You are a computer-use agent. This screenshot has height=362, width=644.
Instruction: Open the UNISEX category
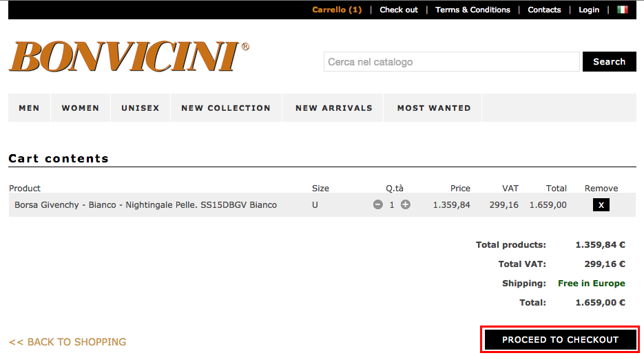coord(140,108)
